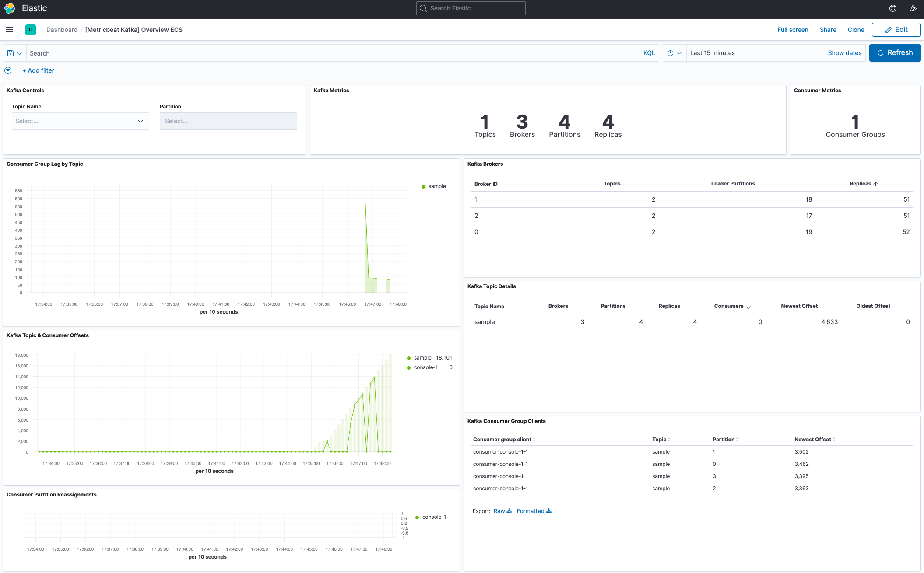Image resolution: width=924 pixels, height=573 pixels.
Task: Click console-1 color dot in Reassignments legend
Action: (x=417, y=517)
